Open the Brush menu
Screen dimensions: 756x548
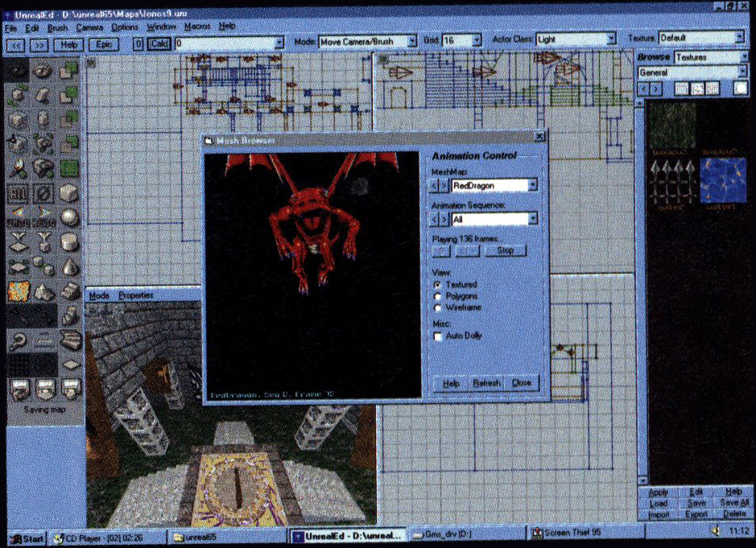tap(57, 28)
